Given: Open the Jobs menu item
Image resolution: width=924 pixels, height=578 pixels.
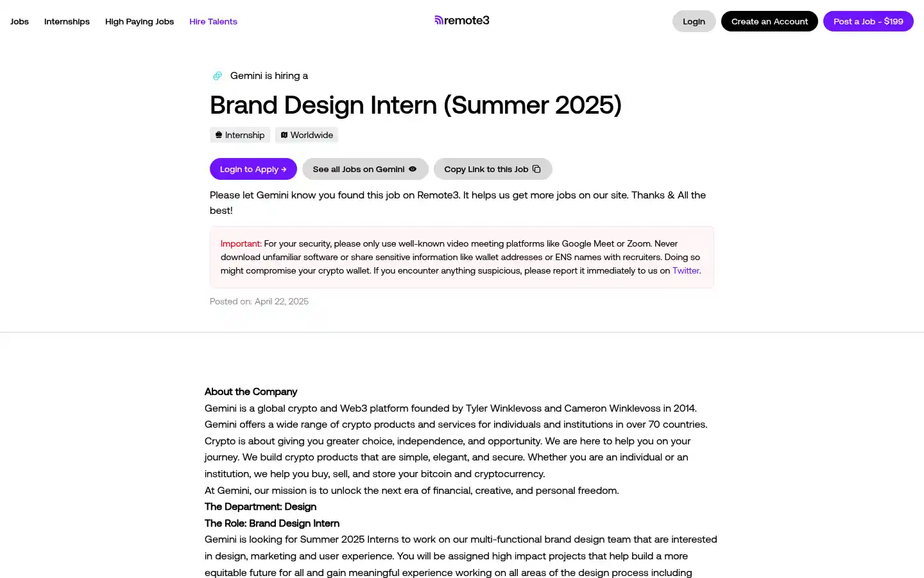Looking at the screenshot, I should tap(19, 21).
